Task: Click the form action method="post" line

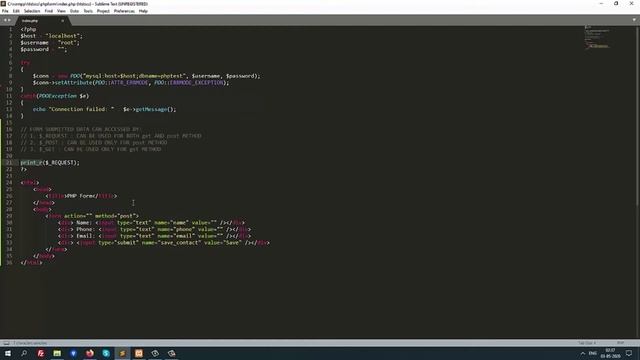Action: 92,216
